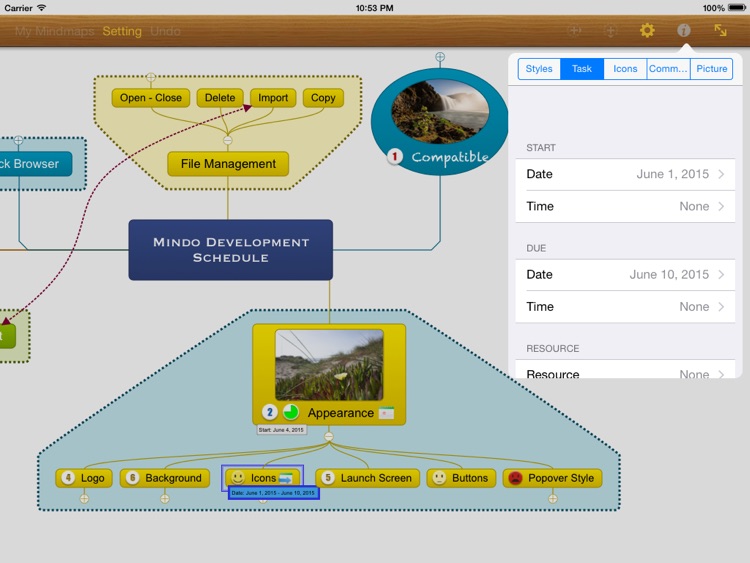Toggle fullscreen with the arrows icon
750x563 pixels.
coord(720,31)
